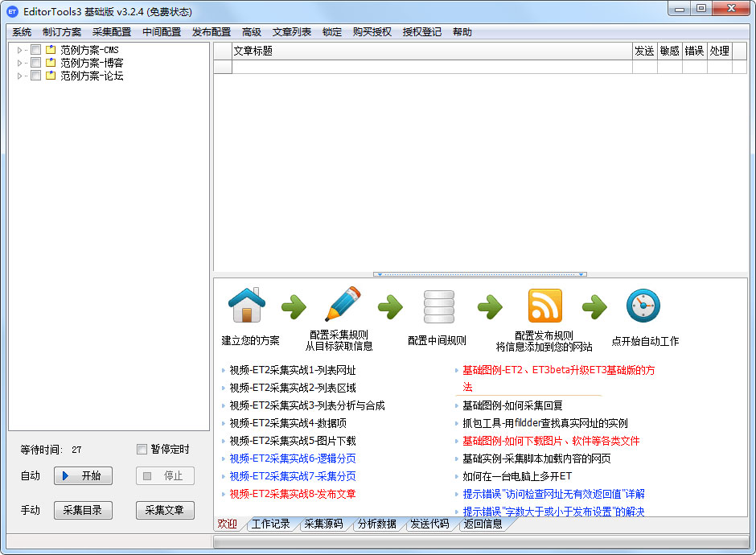Open link 视频-ET2采集实战8-发布文章
756x555 pixels.
click(x=293, y=494)
